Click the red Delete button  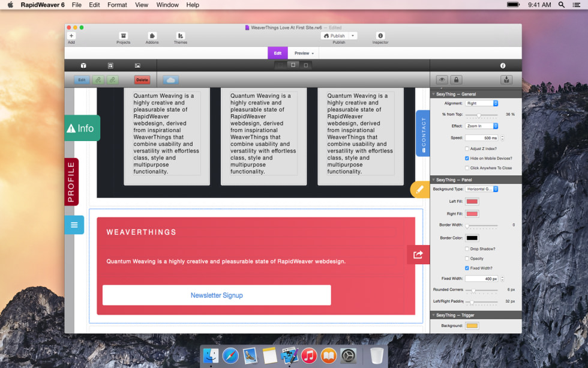point(142,80)
